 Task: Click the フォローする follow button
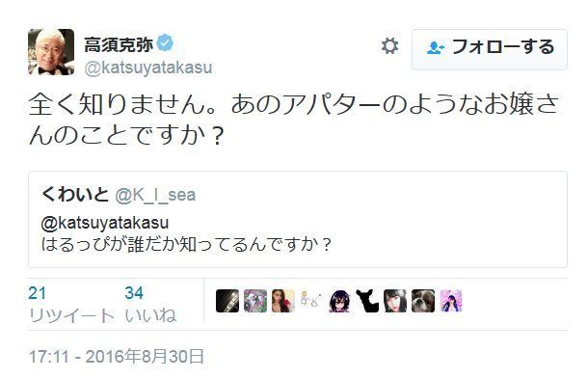tap(490, 49)
